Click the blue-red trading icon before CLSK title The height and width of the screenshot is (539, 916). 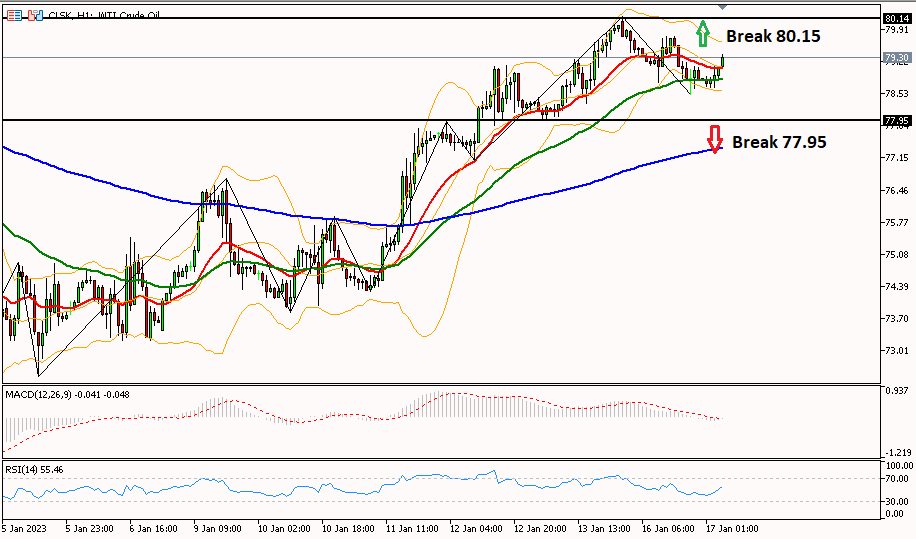pos(33,17)
